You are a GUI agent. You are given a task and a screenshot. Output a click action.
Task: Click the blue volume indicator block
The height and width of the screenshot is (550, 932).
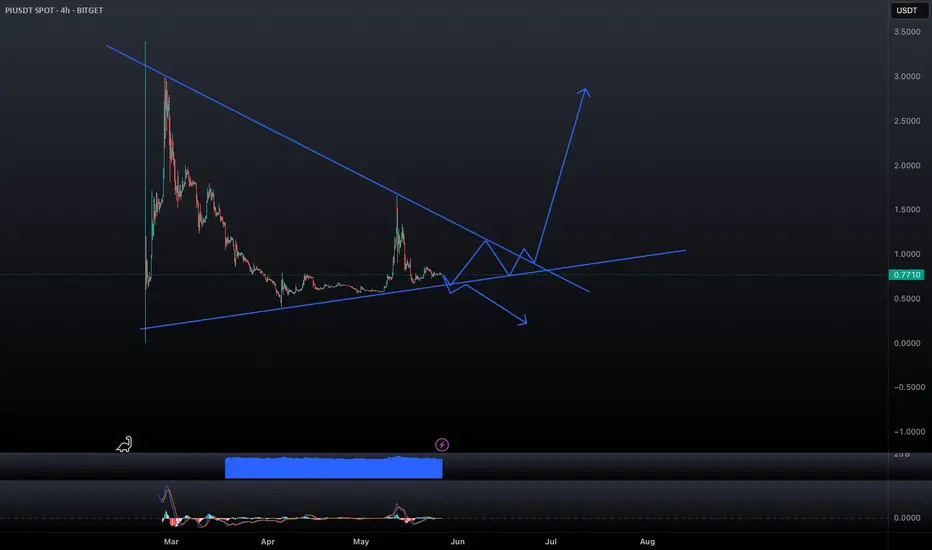(x=333, y=467)
